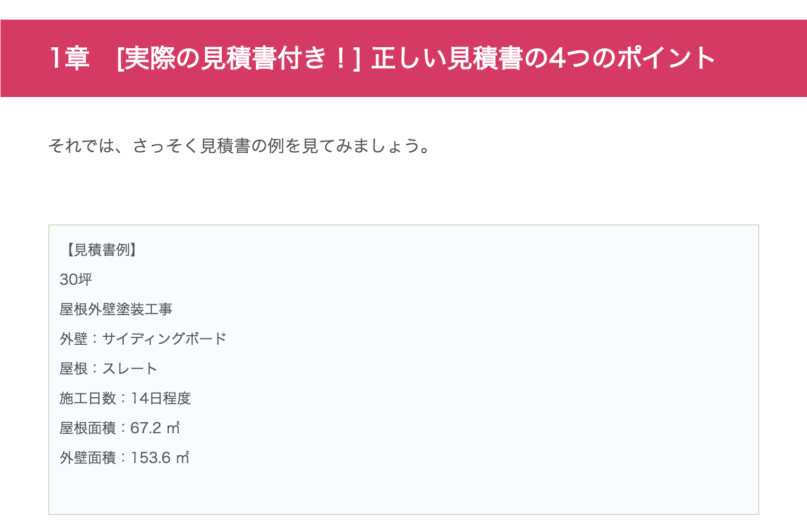Click the '屋根面積' label

click(x=88, y=428)
